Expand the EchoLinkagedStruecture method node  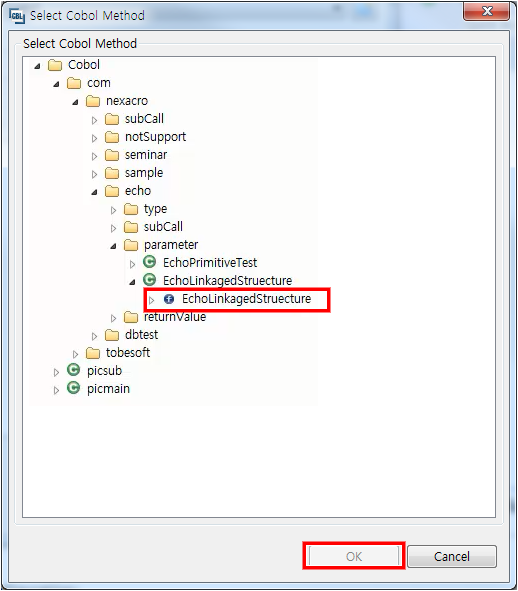(151, 300)
